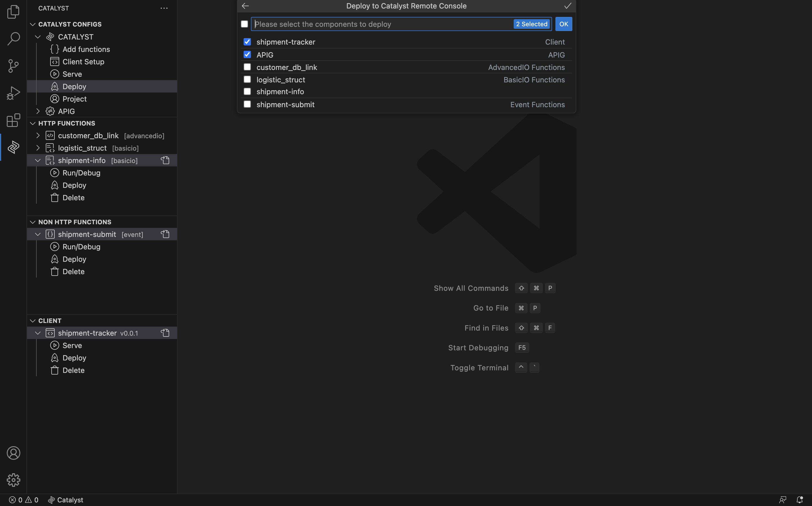Click OK to deploy selected components
This screenshot has height=506, width=812.
tap(564, 24)
